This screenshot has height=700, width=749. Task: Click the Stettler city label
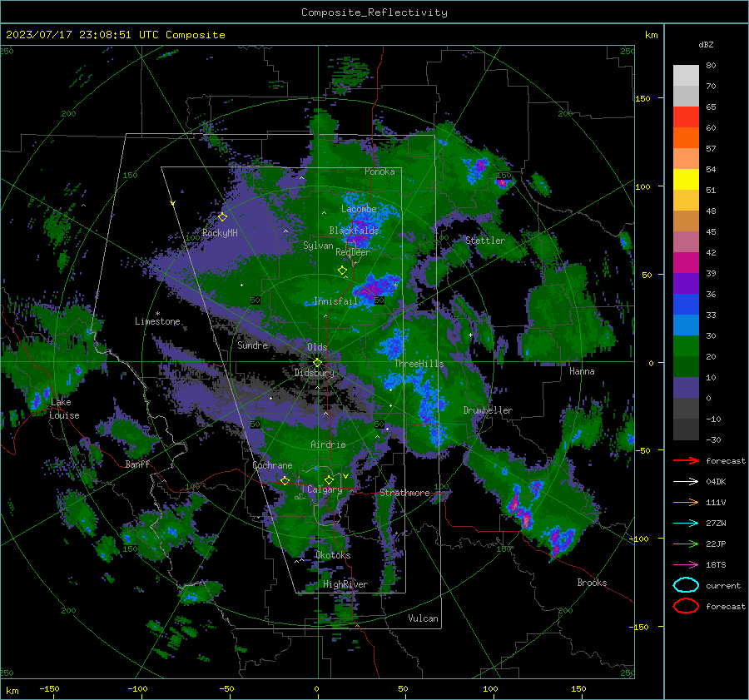click(485, 241)
